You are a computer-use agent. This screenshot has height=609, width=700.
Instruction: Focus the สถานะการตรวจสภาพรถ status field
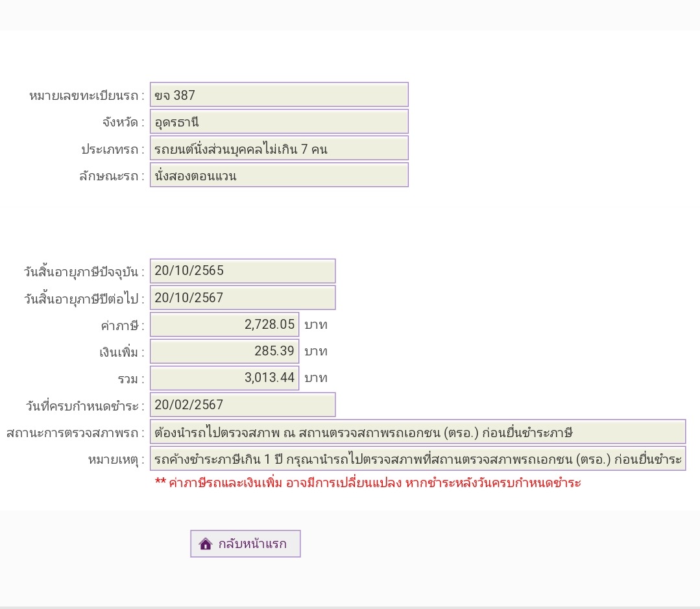pyautogui.click(x=417, y=432)
